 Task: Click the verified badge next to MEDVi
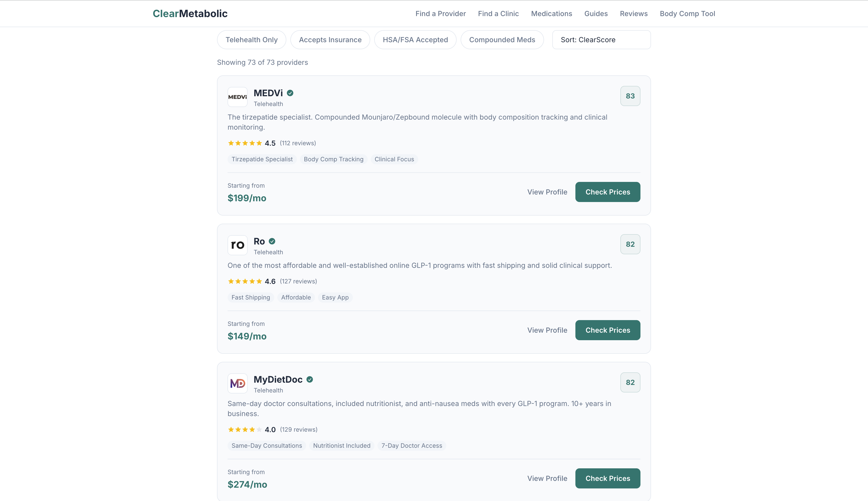pos(290,92)
